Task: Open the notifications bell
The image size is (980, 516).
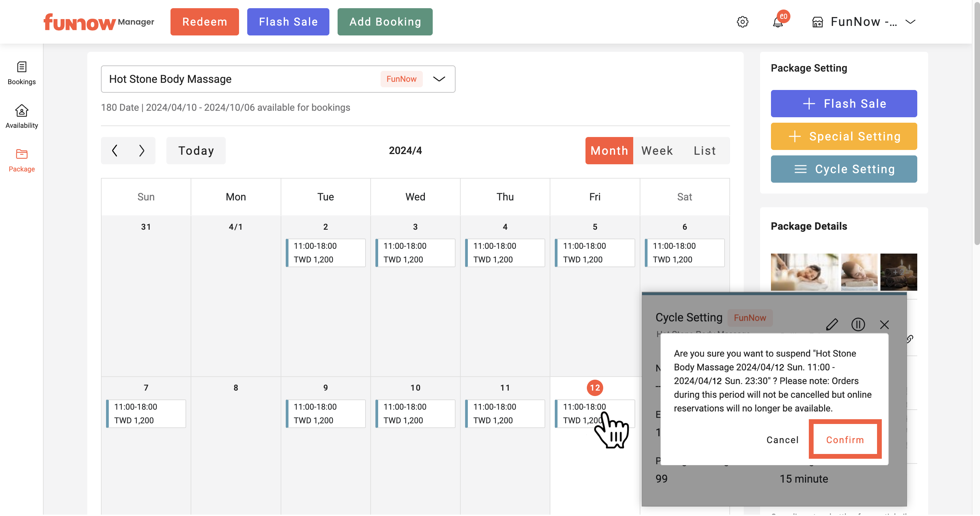Action: pyautogui.click(x=778, y=22)
